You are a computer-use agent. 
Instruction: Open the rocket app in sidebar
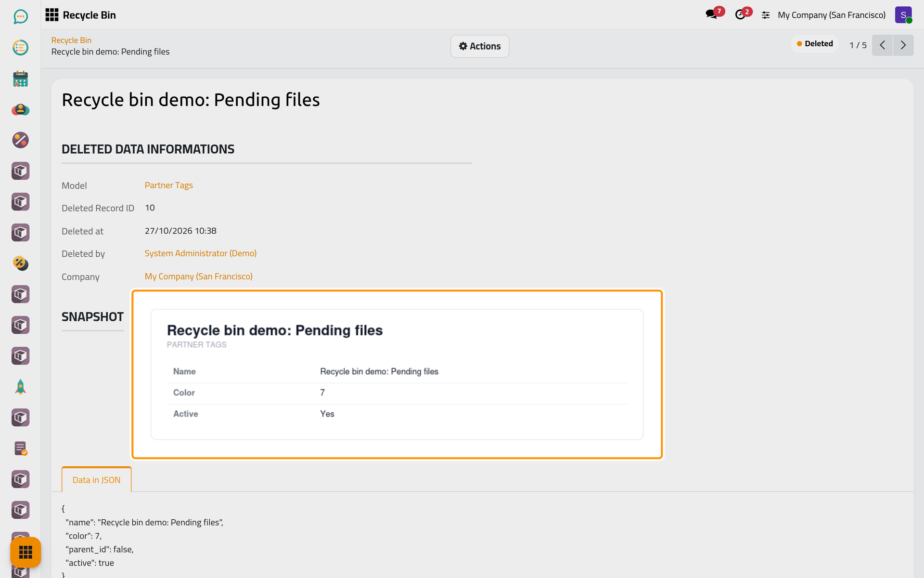[x=20, y=387]
